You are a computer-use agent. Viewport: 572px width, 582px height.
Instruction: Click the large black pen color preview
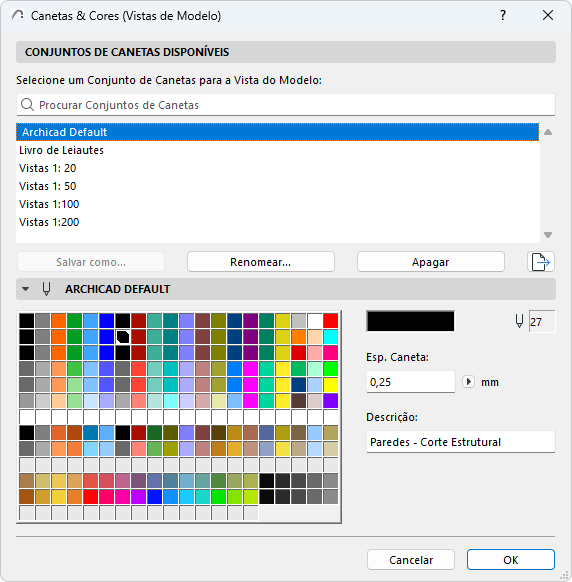[411, 321]
